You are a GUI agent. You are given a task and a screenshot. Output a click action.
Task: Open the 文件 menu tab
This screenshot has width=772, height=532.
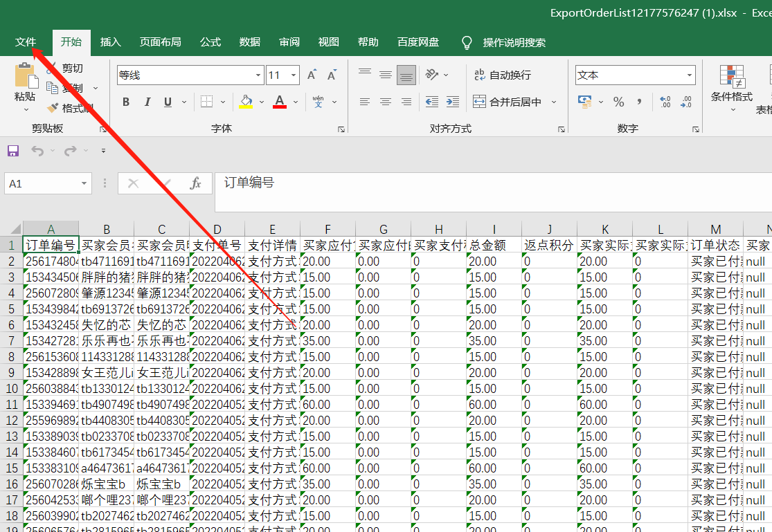pos(26,42)
